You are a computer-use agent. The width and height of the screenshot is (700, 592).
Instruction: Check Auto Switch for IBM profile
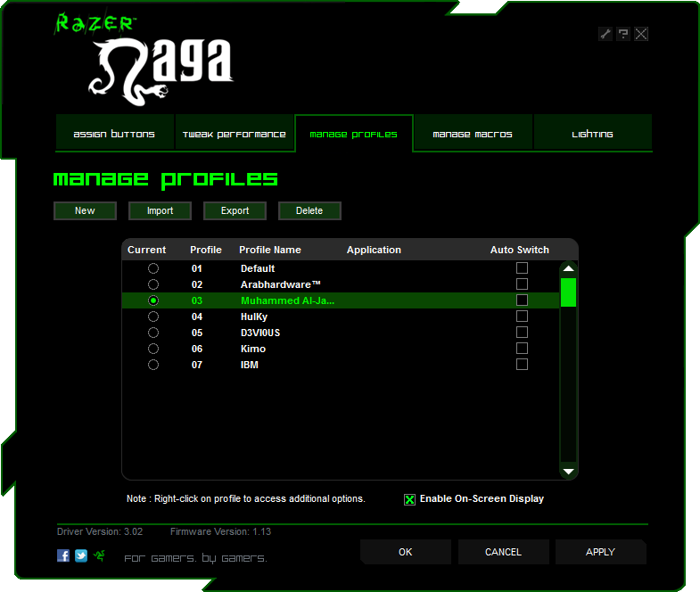522,365
